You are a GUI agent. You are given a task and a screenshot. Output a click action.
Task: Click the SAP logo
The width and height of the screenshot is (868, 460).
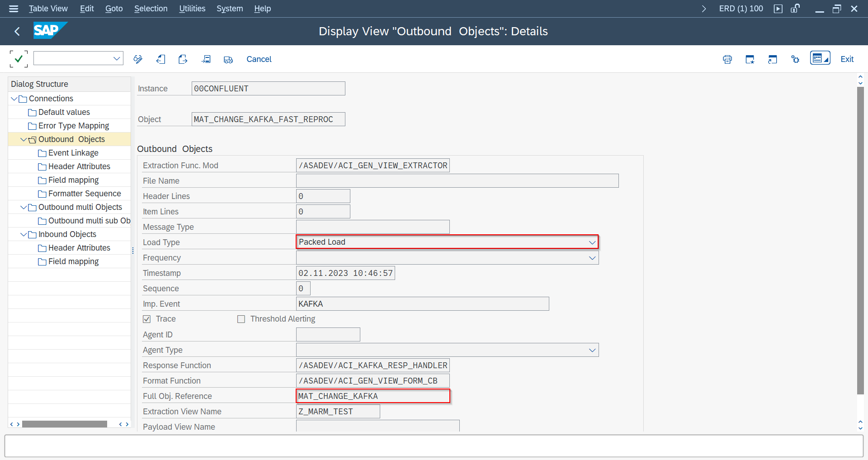(x=50, y=30)
